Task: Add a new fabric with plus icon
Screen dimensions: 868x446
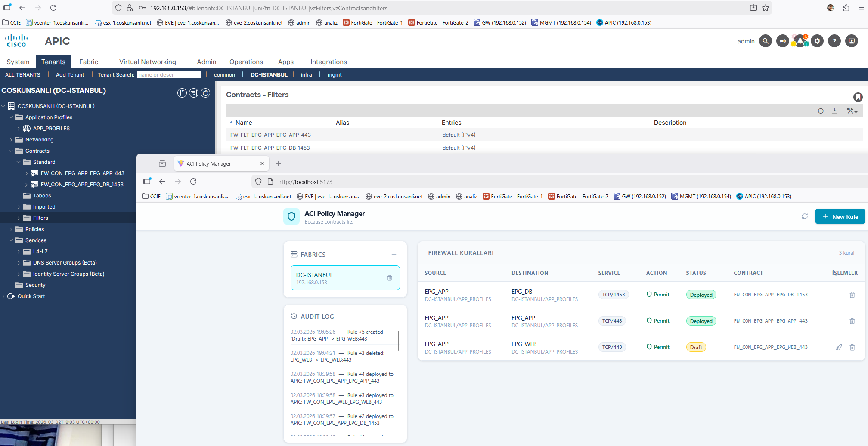Action: pyautogui.click(x=394, y=254)
